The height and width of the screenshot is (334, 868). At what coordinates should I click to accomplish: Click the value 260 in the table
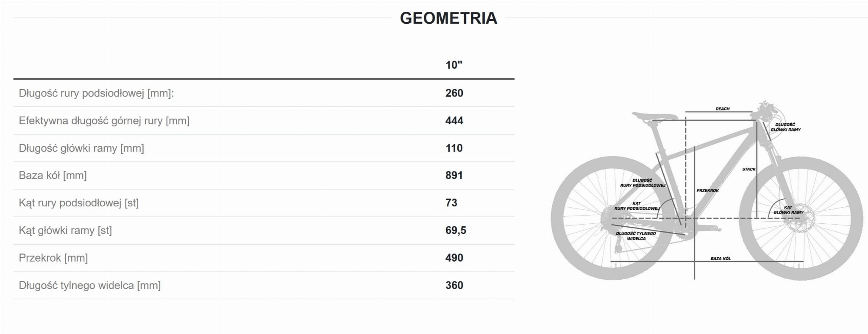[454, 93]
